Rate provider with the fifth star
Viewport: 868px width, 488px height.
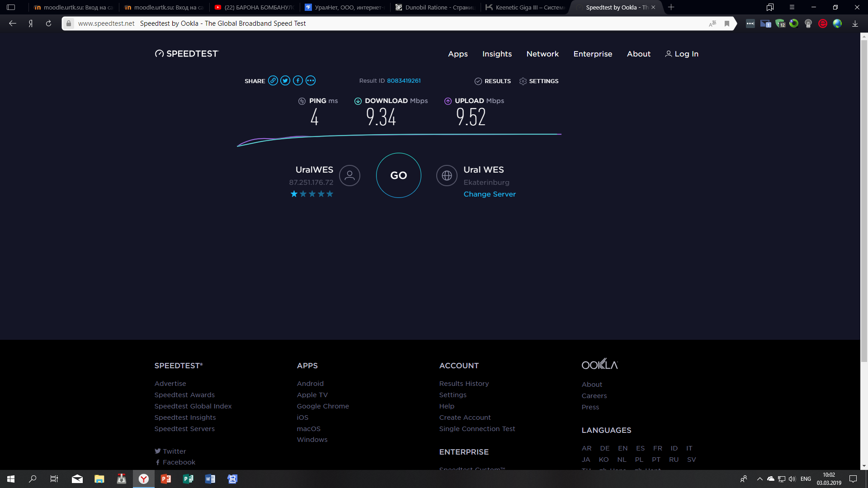[x=330, y=194]
